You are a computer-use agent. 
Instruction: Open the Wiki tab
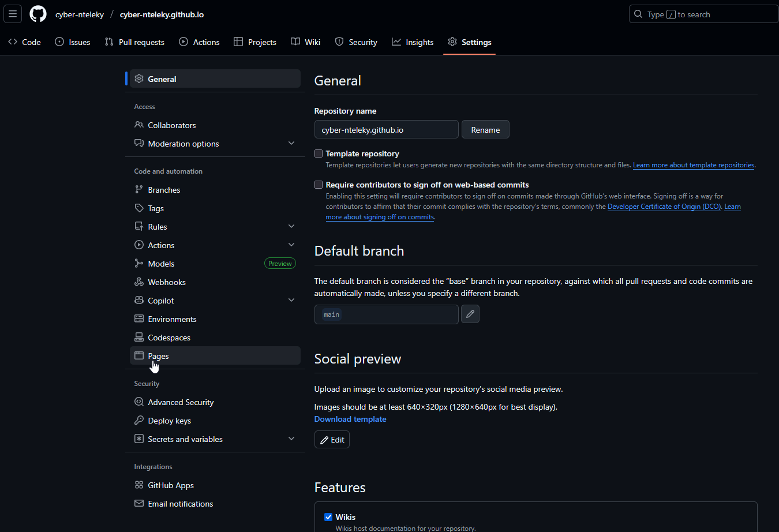tap(306, 42)
